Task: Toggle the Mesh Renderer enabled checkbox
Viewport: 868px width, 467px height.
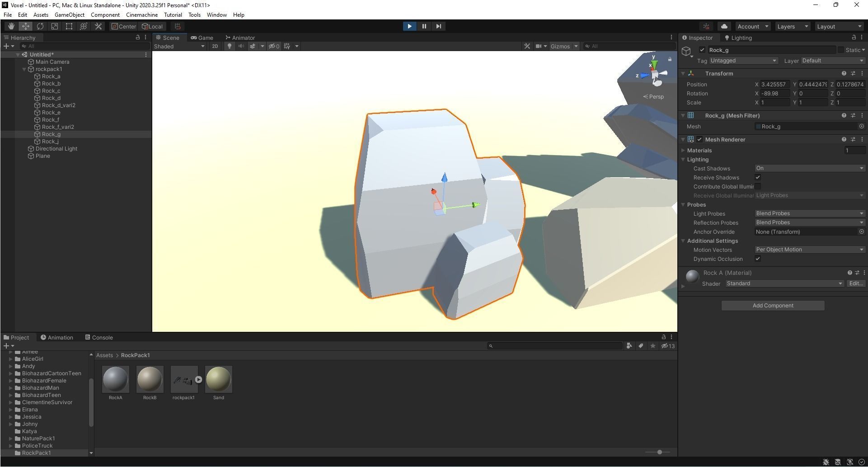Action: tap(699, 139)
